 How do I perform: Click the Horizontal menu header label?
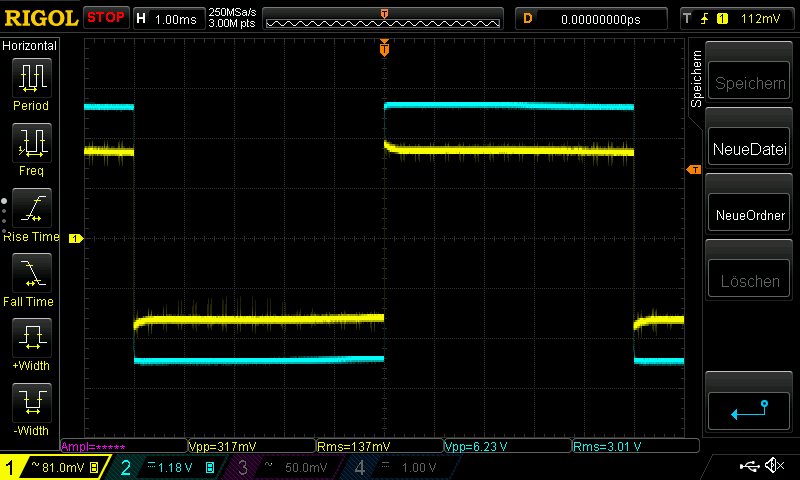pos(30,45)
